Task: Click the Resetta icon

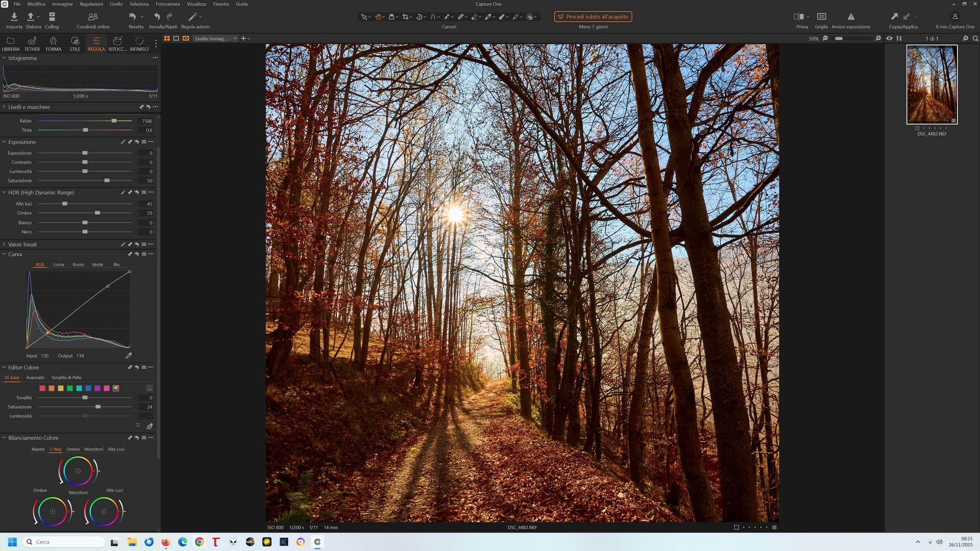Action: pyautogui.click(x=133, y=17)
